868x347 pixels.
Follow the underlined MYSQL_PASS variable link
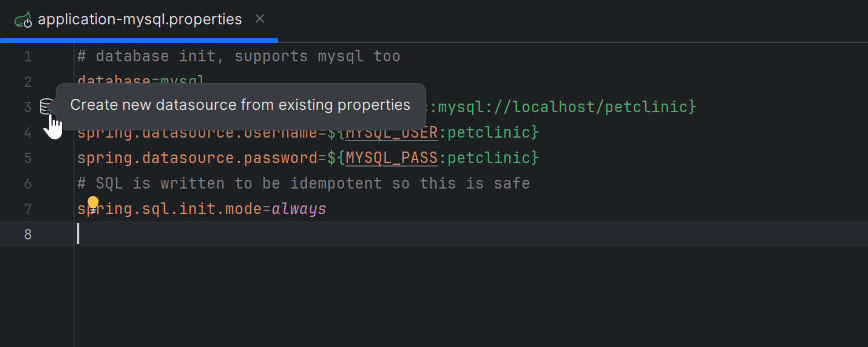pyautogui.click(x=391, y=157)
